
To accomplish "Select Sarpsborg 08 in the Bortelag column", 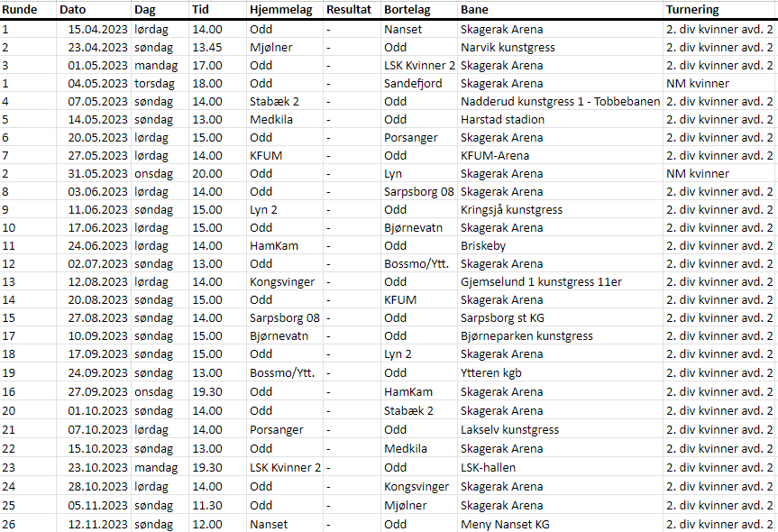I will [419, 192].
